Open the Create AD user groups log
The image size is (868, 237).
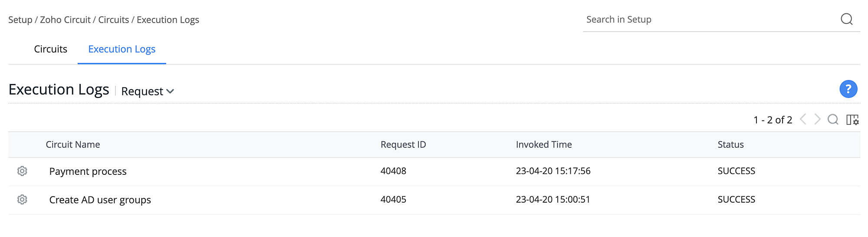click(x=100, y=200)
